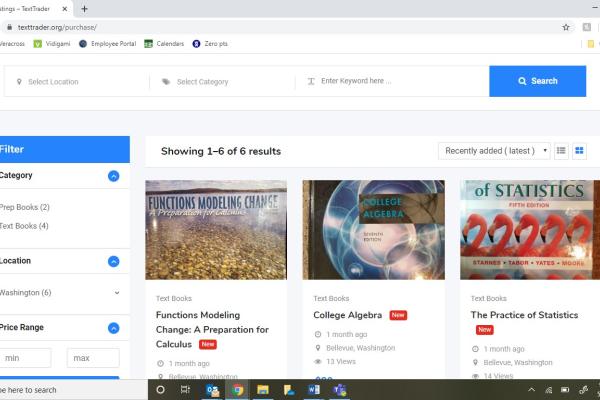Open the Calendars bookmark
Screen dimensions: 600x400
[x=164, y=44]
